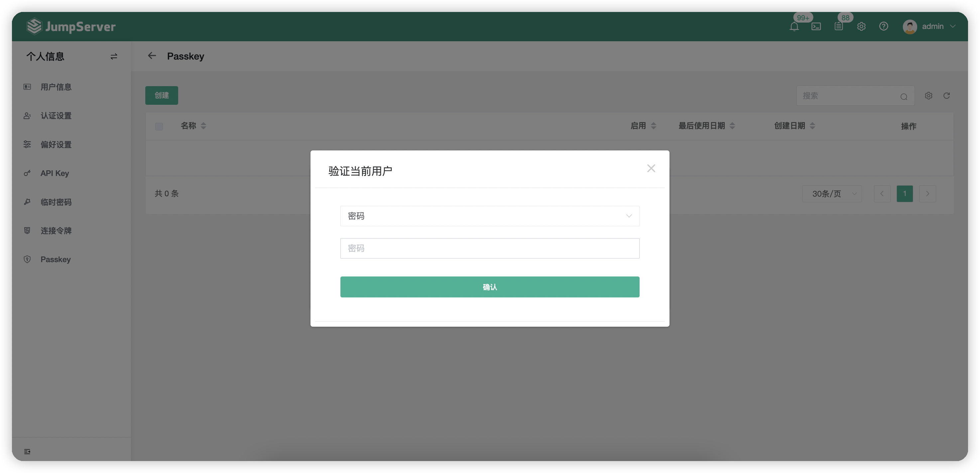Sort by 创建日期 column arrows

coord(812,126)
